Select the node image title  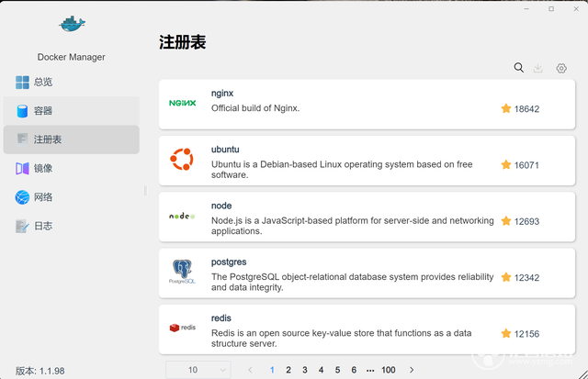221,206
